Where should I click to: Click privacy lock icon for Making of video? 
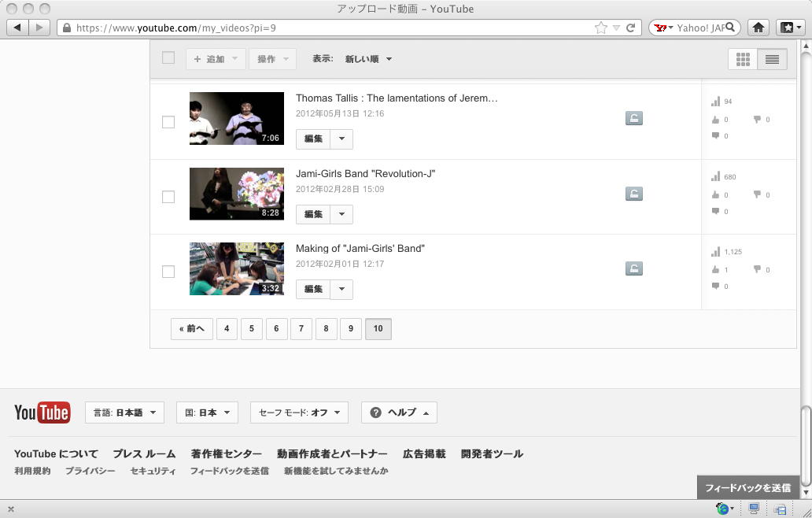(x=634, y=268)
